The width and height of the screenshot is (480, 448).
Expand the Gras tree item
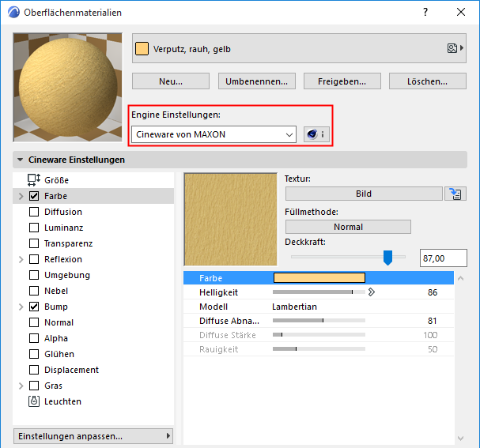point(21,386)
